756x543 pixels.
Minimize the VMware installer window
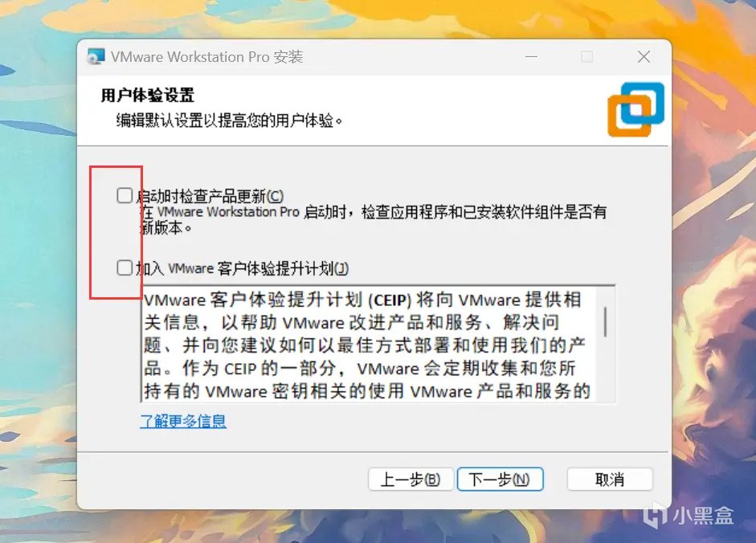[531, 57]
